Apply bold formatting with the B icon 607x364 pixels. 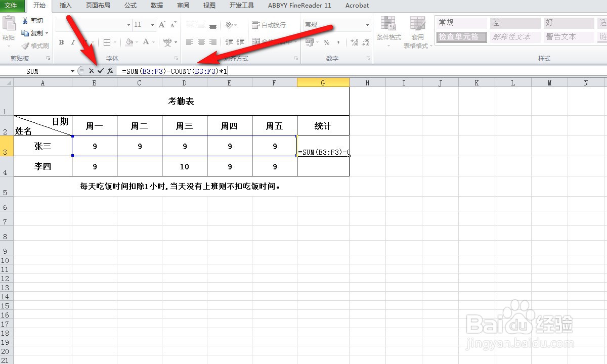61,42
